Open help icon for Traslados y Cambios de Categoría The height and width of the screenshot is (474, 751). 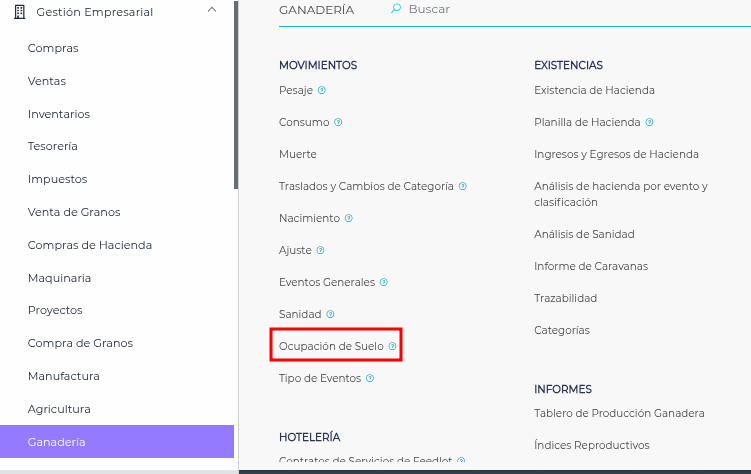point(463,186)
